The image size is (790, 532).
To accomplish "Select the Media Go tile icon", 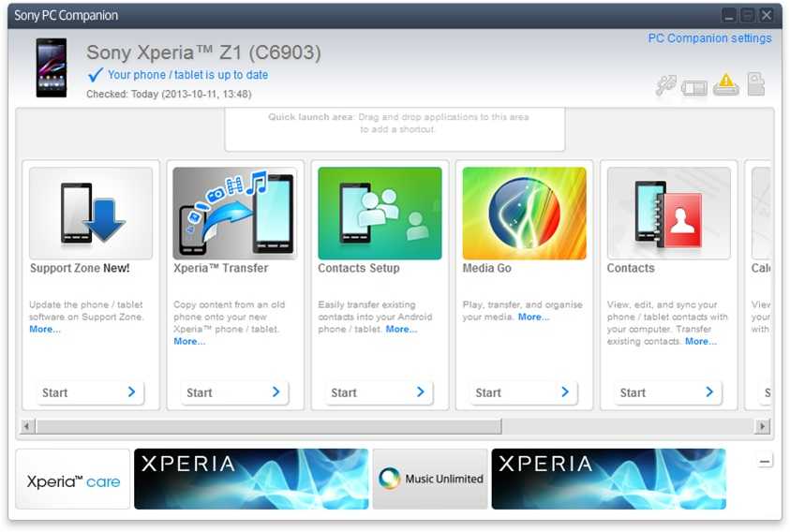I will (524, 214).
